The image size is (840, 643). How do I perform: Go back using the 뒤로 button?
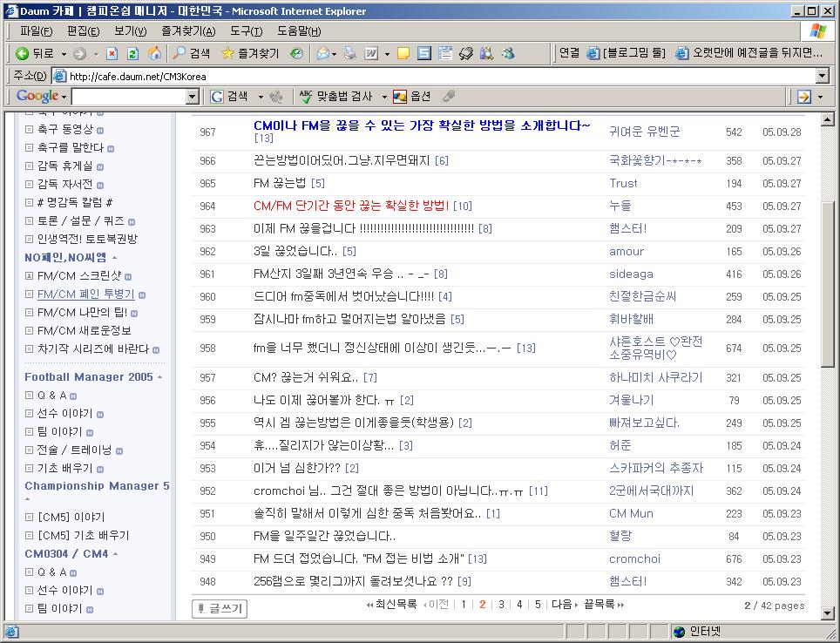(x=35, y=53)
